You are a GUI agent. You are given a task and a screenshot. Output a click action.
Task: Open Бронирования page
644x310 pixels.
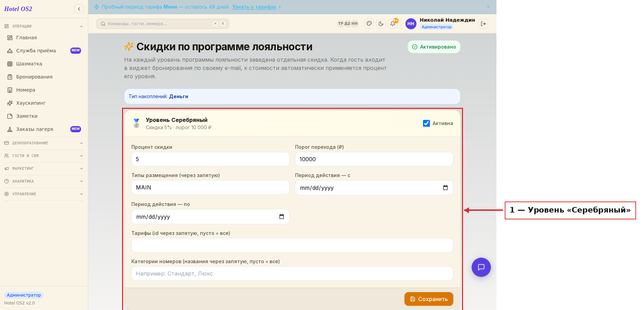pyautogui.click(x=43, y=77)
